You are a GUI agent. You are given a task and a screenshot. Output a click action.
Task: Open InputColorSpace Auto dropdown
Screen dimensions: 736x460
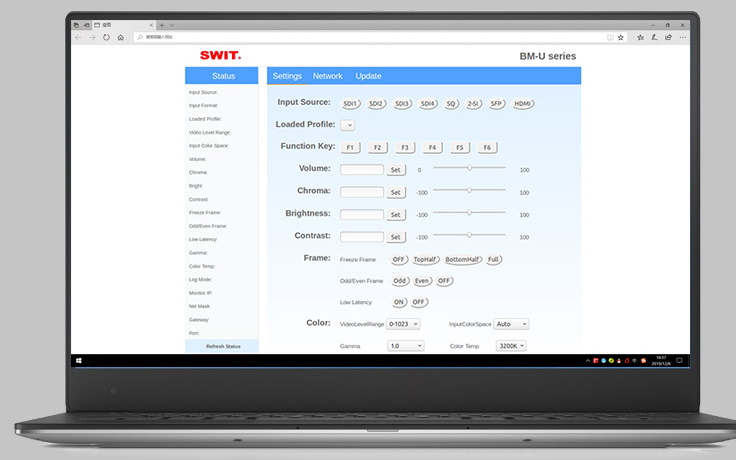point(511,324)
